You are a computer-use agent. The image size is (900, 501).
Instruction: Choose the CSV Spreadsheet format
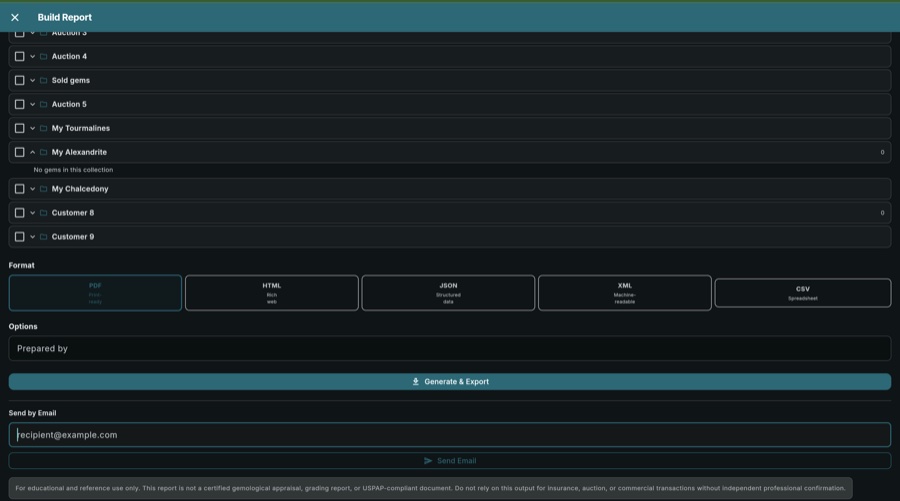(802, 292)
